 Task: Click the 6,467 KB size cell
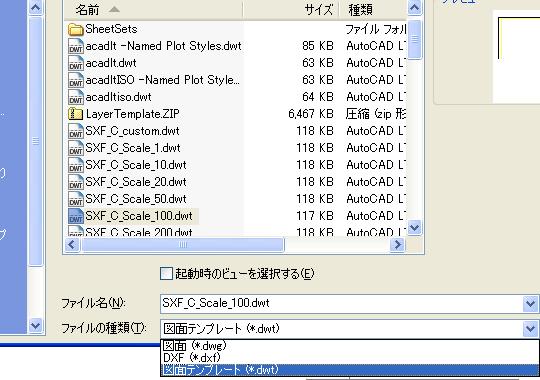pos(311,114)
